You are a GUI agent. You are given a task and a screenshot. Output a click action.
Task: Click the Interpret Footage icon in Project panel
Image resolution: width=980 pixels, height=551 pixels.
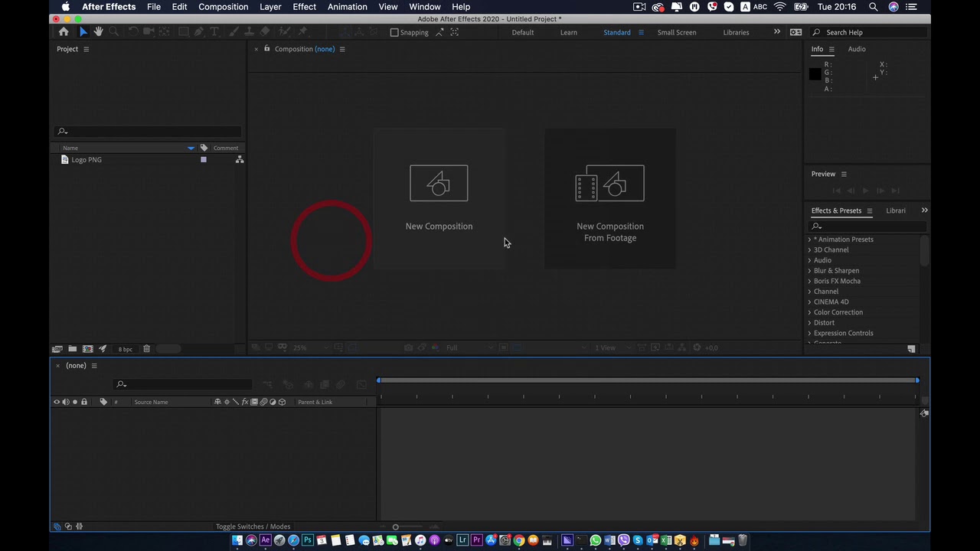pos(57,349)
